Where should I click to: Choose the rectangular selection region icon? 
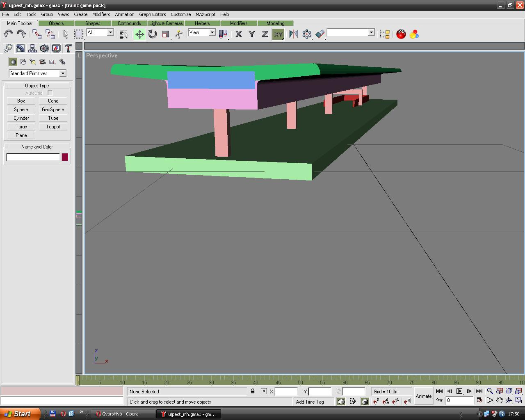[x=78, y=34]
